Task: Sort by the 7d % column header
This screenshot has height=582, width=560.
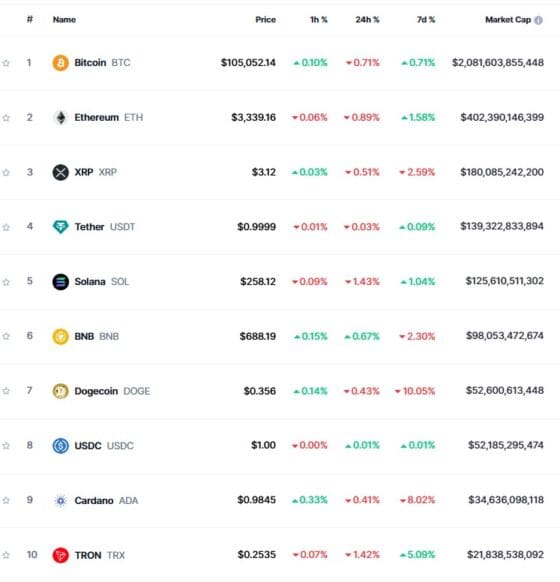Action: pos(426,20)
